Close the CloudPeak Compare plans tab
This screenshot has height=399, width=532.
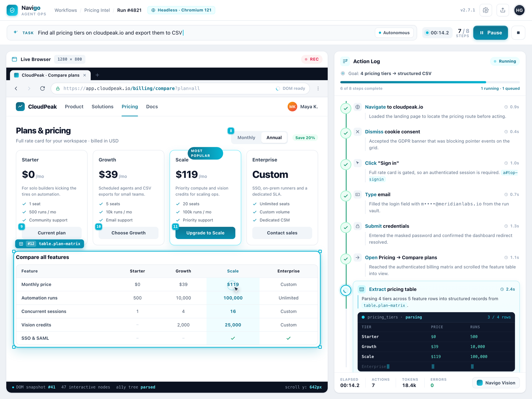(x=84, y=75)
